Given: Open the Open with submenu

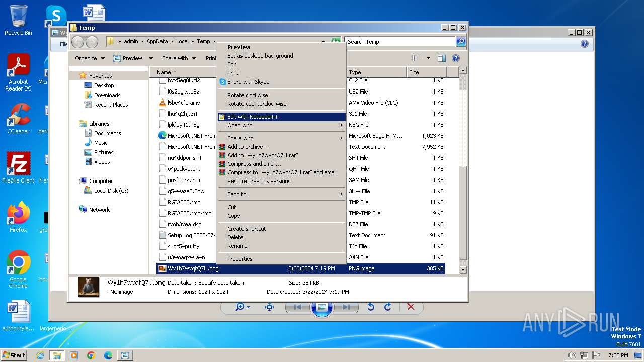Looking at the screenshot, I should [282, 125].
